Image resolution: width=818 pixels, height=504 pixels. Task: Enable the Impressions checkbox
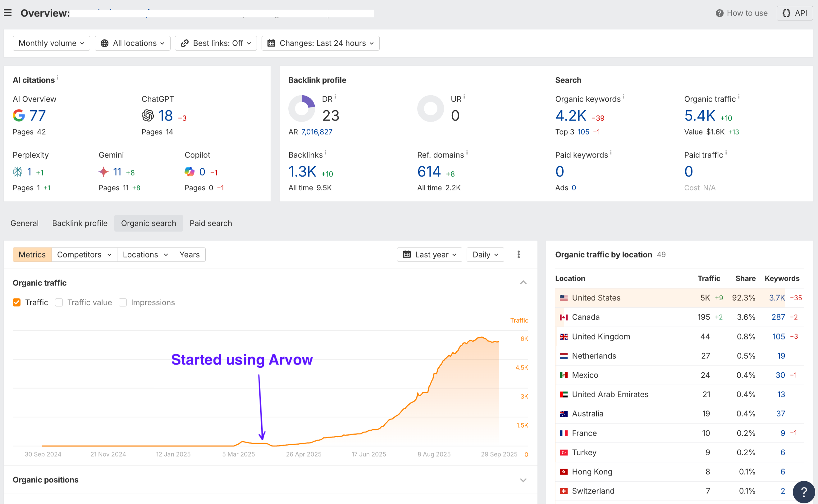[123, 302]
